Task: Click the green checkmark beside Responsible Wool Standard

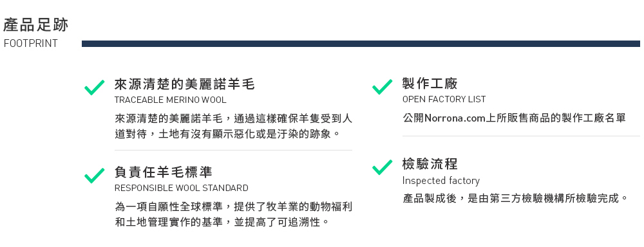Action: [x=95, y=176]
